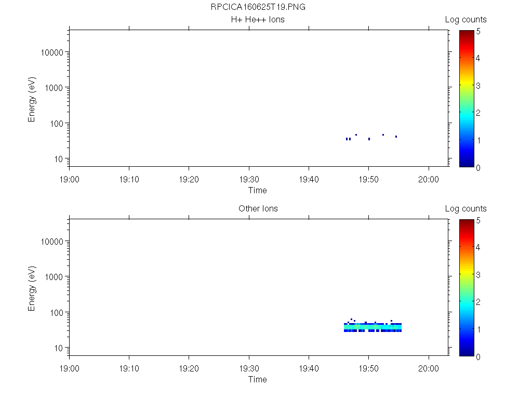532x399 pixels.
Task: Click the 19:30 tick label on H+ He++ plot
Action: [249, 179]
